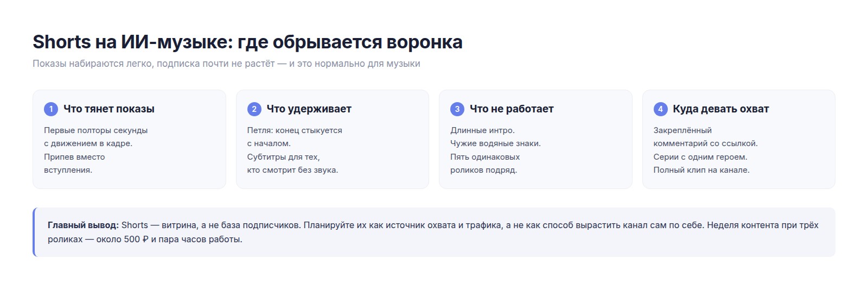Image resolution: width=868 pixels, height=283 pixels.
Task: Click text 'вступления.'
Action: pyautogui.click(x=68, y=170)
